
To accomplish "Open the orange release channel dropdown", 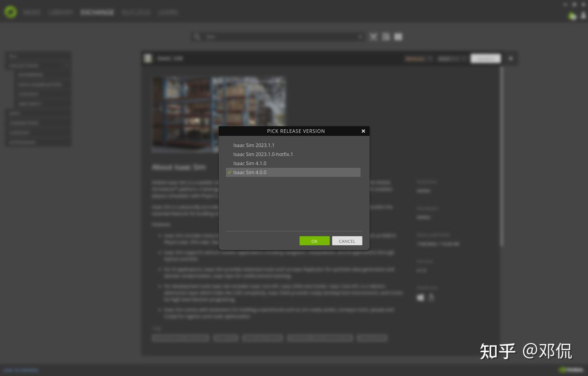I will click(x=418, y=59).
